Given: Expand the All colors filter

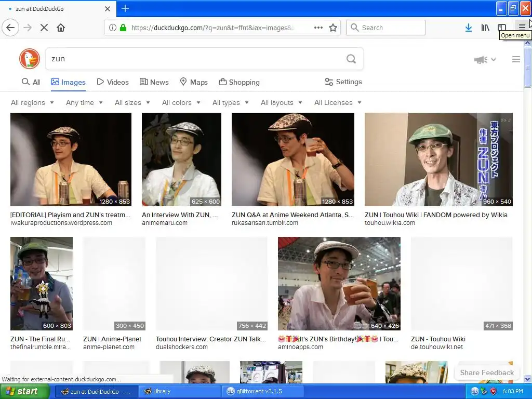Looking at the screenshot, I should coord(181,102).
